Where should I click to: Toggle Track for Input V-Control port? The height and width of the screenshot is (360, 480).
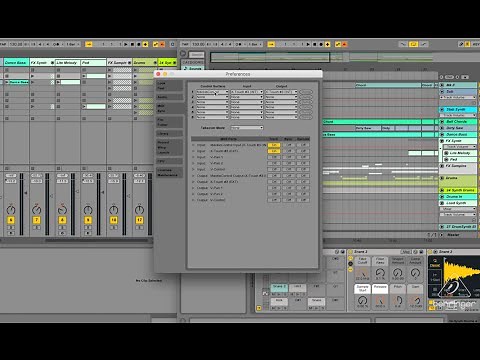274,169
